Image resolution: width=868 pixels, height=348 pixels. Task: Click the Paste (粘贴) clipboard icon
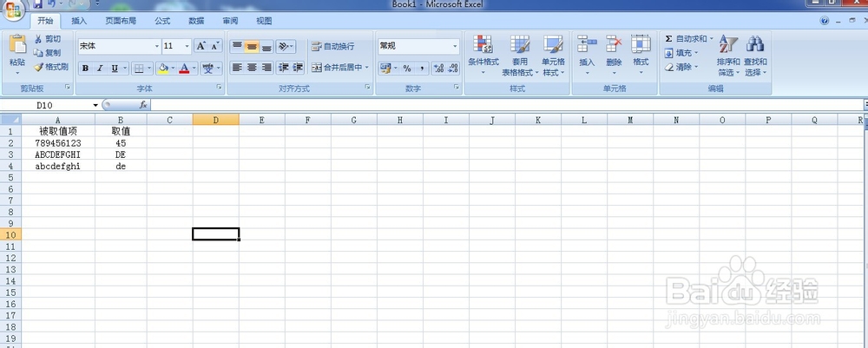pyautogui.click(x=17, y=45)
